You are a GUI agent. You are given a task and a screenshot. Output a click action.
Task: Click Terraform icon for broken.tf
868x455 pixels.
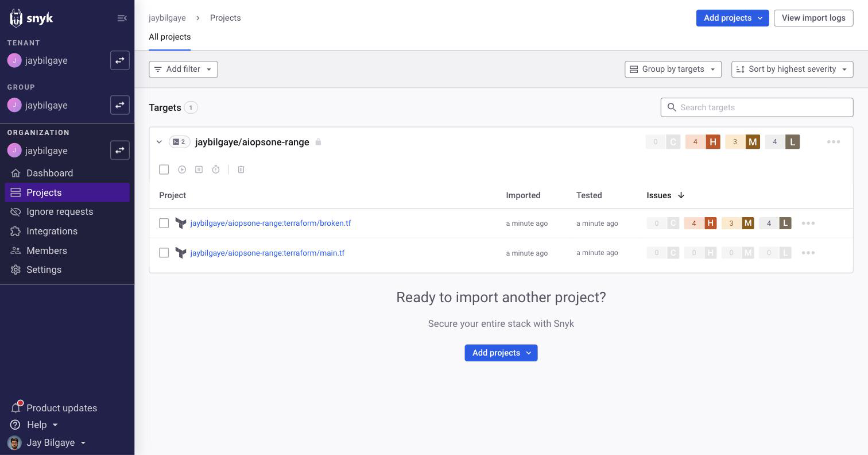coord(181,223)
